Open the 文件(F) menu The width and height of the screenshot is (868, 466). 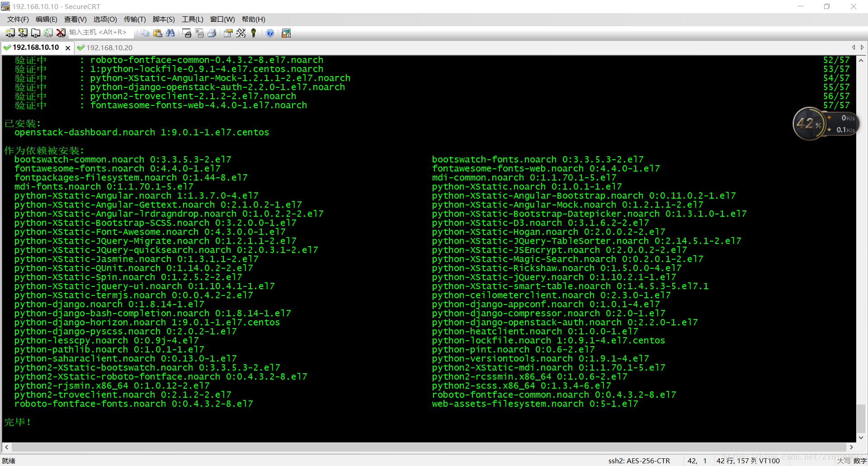click(x=18, y=19)
